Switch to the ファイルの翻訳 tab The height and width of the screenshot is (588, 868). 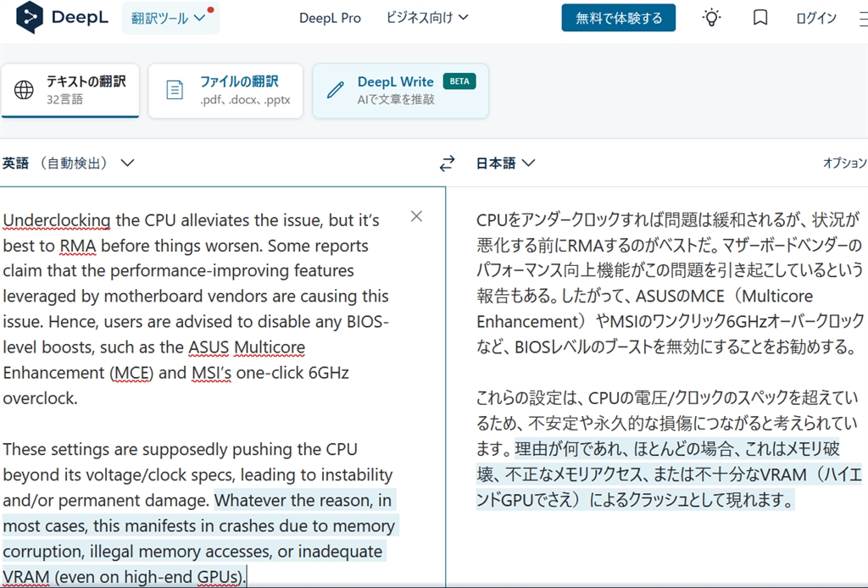click(x=225, y=90)
